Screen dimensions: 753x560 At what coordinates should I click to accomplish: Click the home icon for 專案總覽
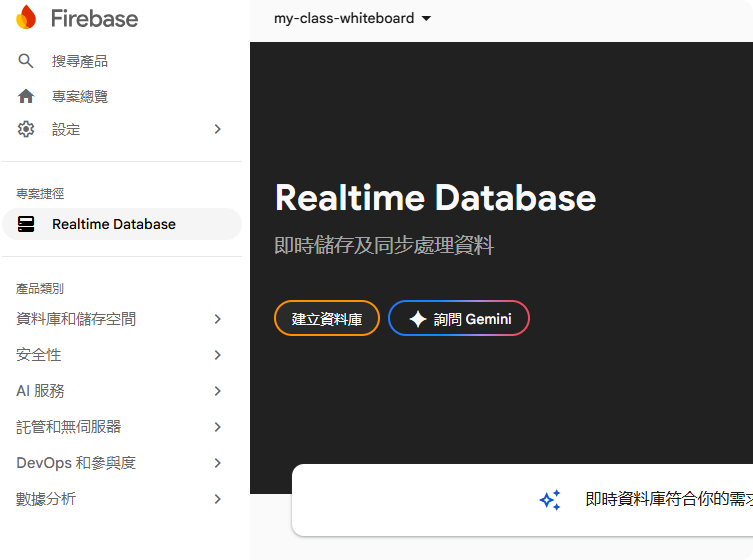[26, 96]
